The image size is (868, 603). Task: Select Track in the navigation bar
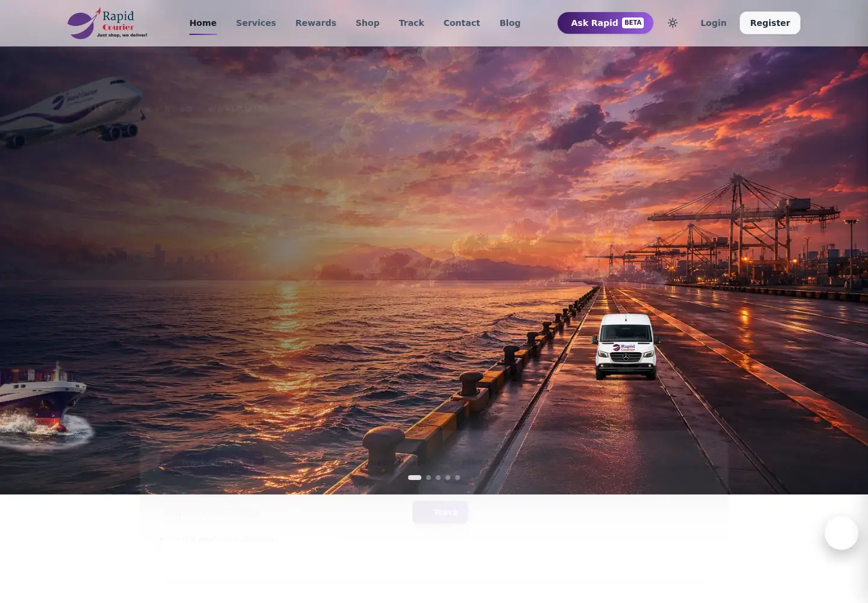(x=412, y=23)
